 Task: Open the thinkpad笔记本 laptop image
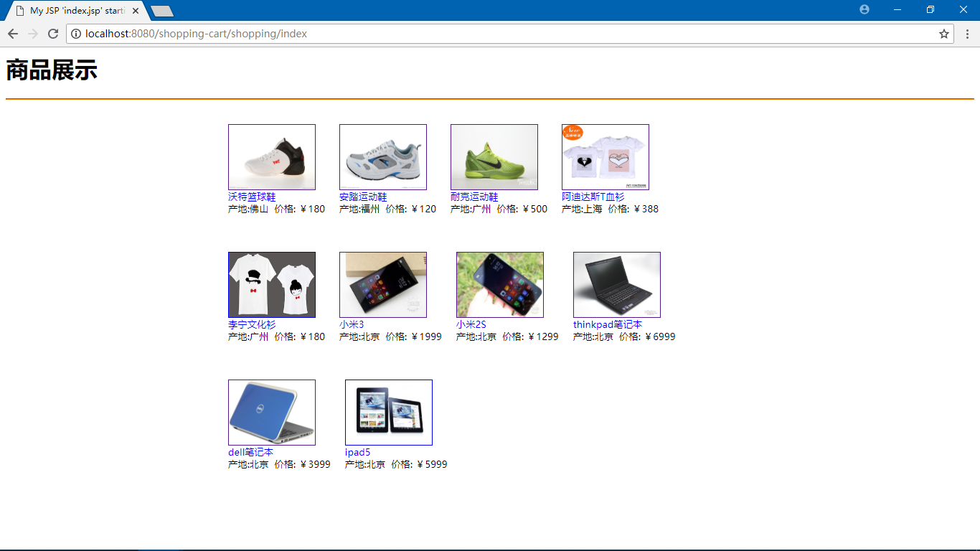tap(617, 285)
